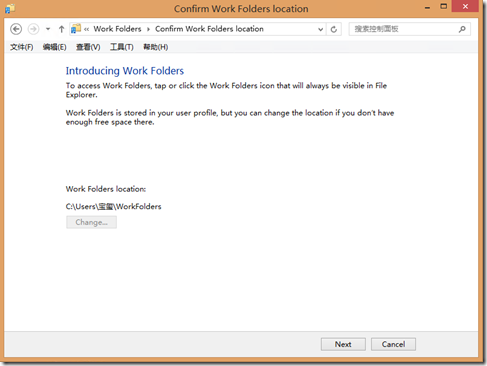Minimize the window

(x=427, y=7)
